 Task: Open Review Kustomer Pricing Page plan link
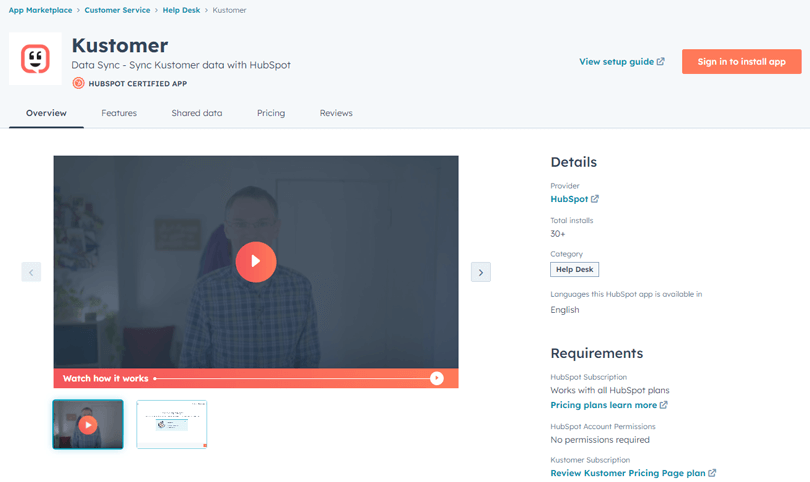click(628, 473)
